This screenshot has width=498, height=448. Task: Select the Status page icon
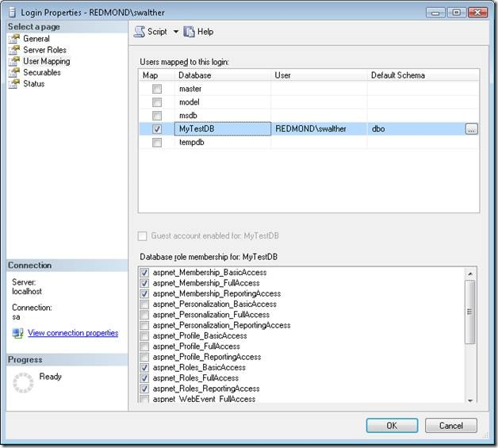[13, 83]
